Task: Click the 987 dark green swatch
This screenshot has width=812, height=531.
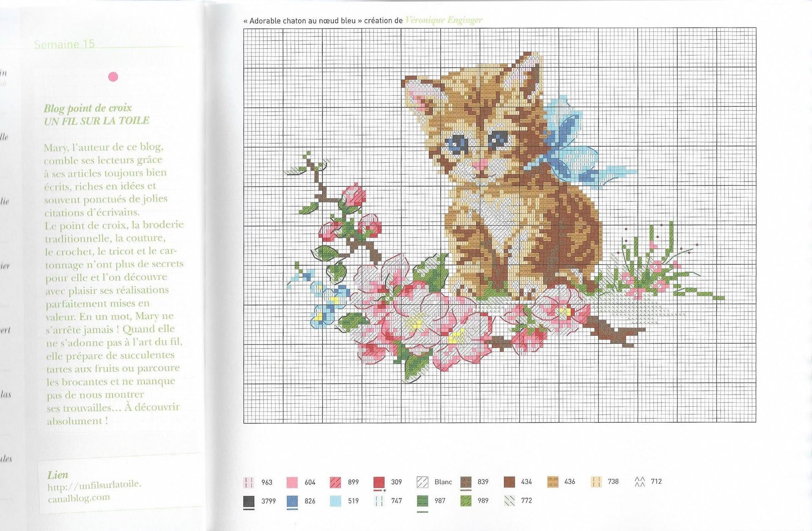Action: pos(422,501)
